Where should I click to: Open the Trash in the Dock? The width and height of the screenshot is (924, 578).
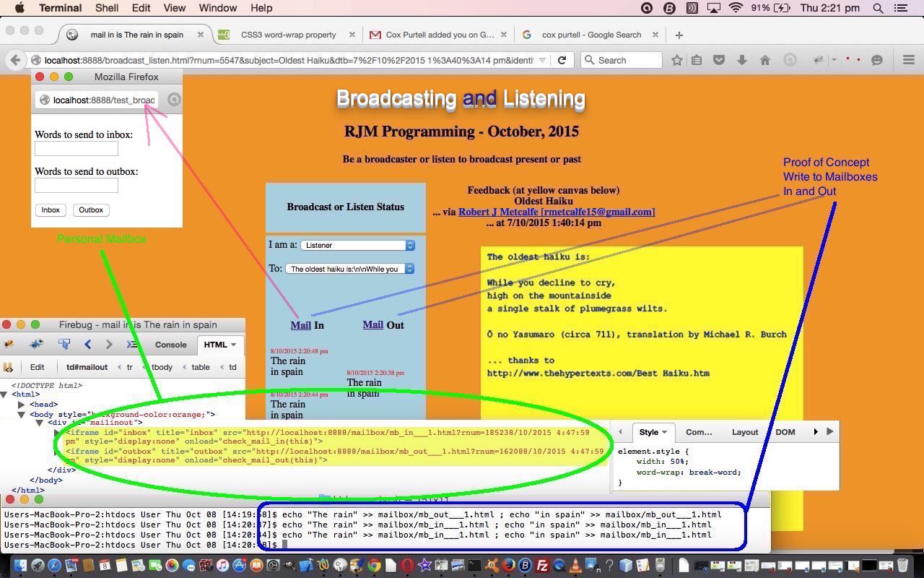903,566
